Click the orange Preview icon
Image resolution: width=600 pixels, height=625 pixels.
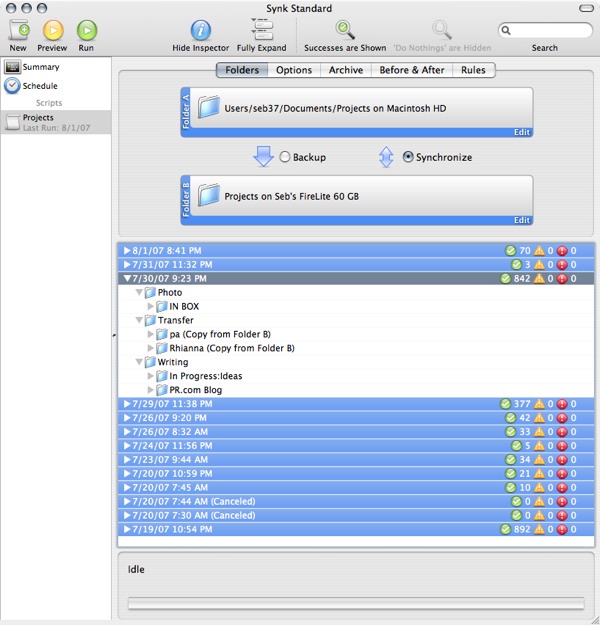pos(53,31)
